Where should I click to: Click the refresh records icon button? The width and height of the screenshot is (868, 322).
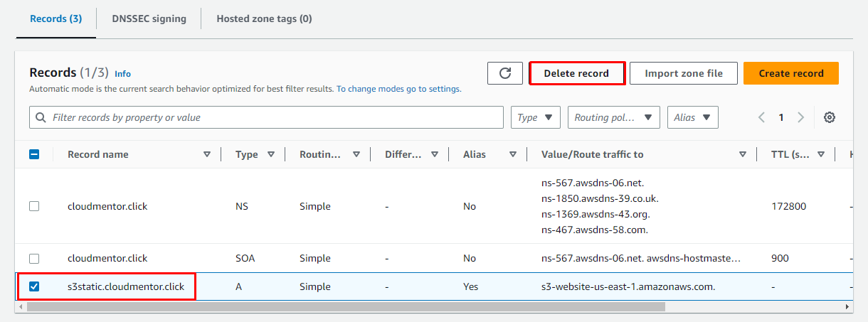(x=505, y=73)
